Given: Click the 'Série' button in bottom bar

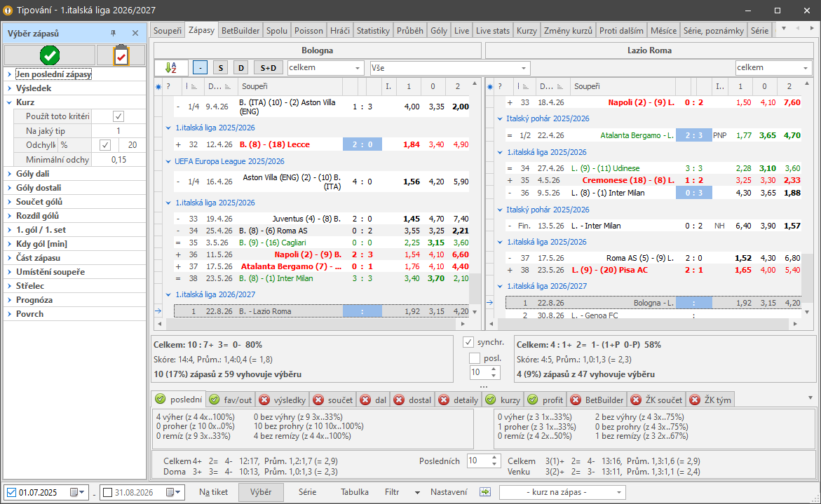Looking at the screenshot, I should [307, 492].
